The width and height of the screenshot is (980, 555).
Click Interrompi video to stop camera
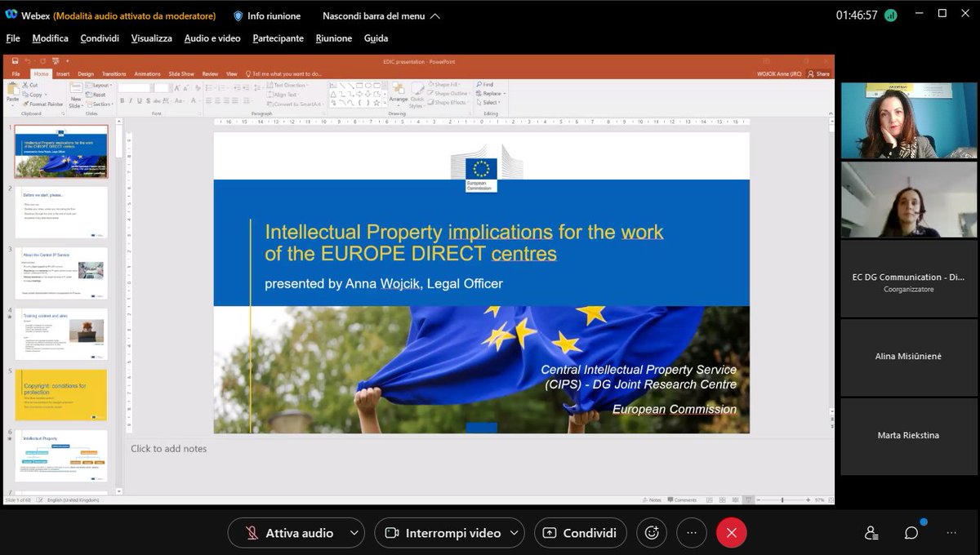tap(442, 533)
